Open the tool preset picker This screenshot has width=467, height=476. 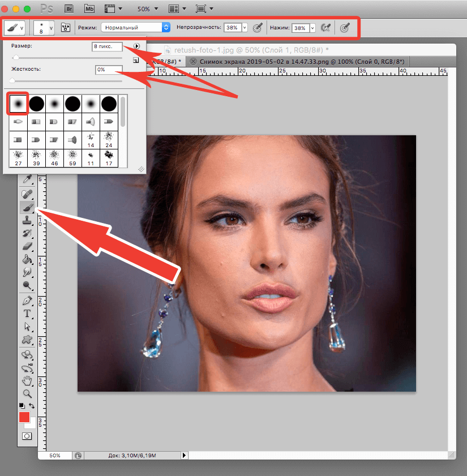coord(14,28)
